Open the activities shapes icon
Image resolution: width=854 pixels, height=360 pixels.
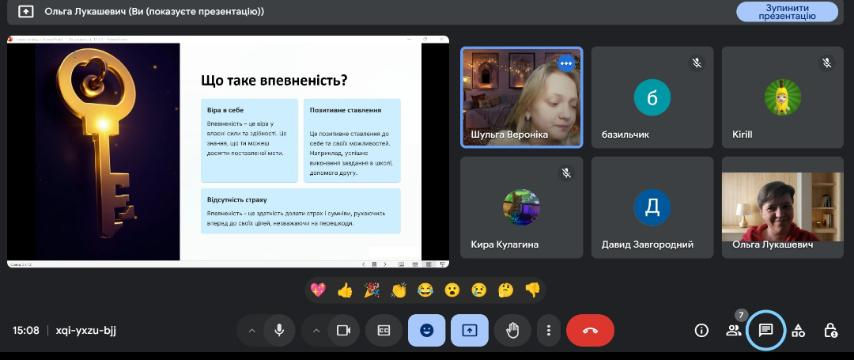pyautogui.click(x=798, y=330)
